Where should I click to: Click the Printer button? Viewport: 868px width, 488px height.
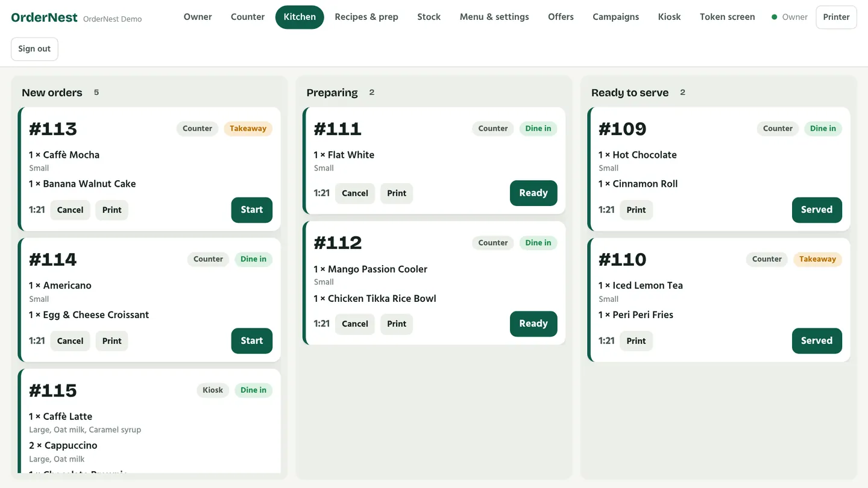pos(836,17)
